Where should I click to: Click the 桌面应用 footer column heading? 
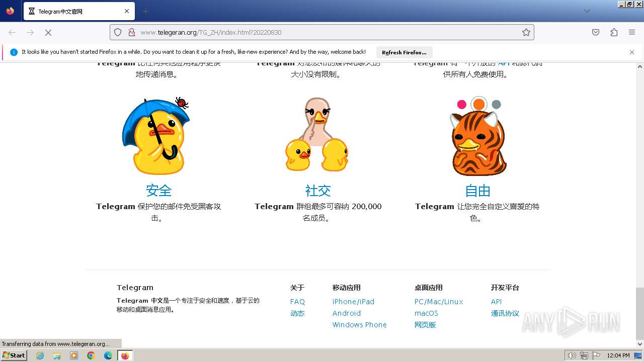tap(428, 288)
